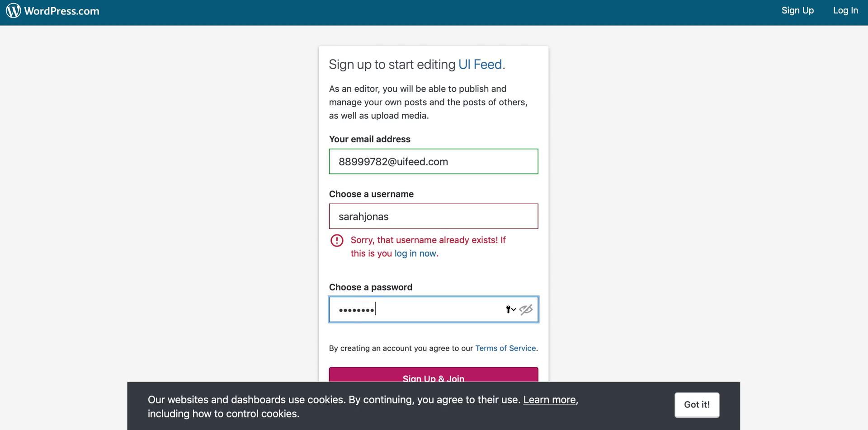Open the password suggestion key icon

coord(509,309)
